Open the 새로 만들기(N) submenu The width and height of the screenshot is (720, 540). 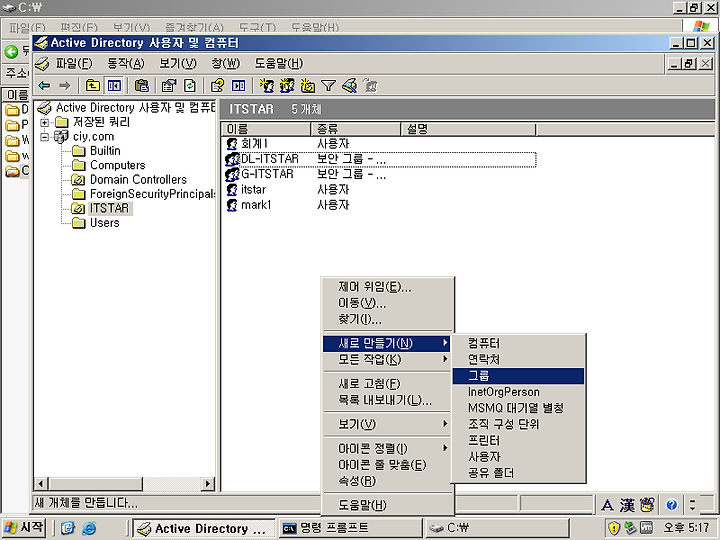tap(387, 343)
